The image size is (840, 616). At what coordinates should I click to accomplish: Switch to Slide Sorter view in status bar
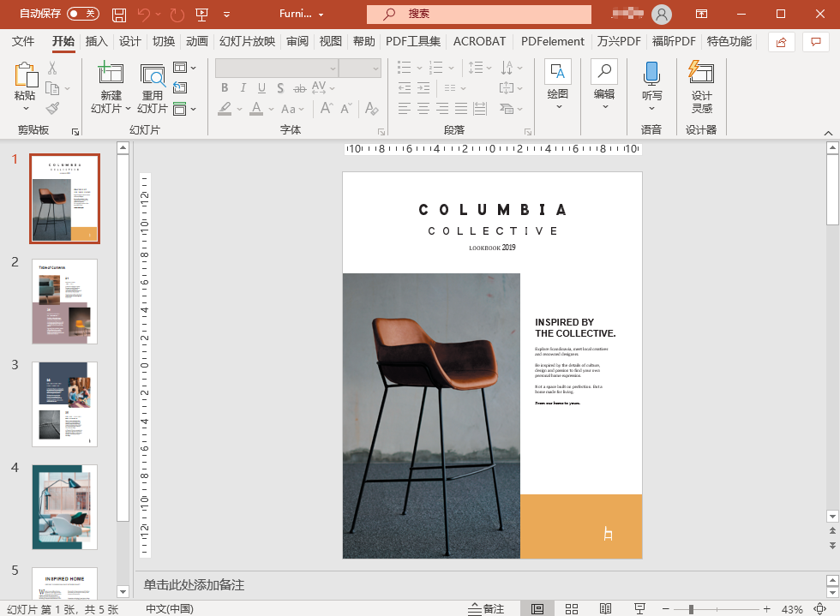coord(571,609)
